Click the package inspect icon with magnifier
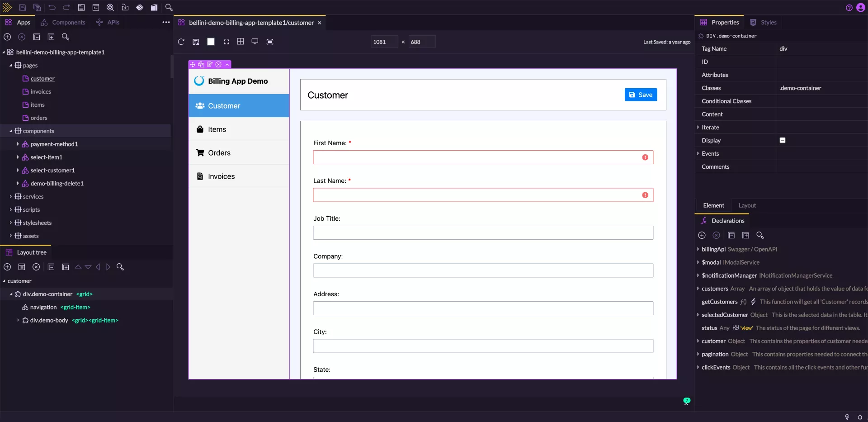Viewport: 868px width, 422px height. pyautogui.click(x=110, y=7)
